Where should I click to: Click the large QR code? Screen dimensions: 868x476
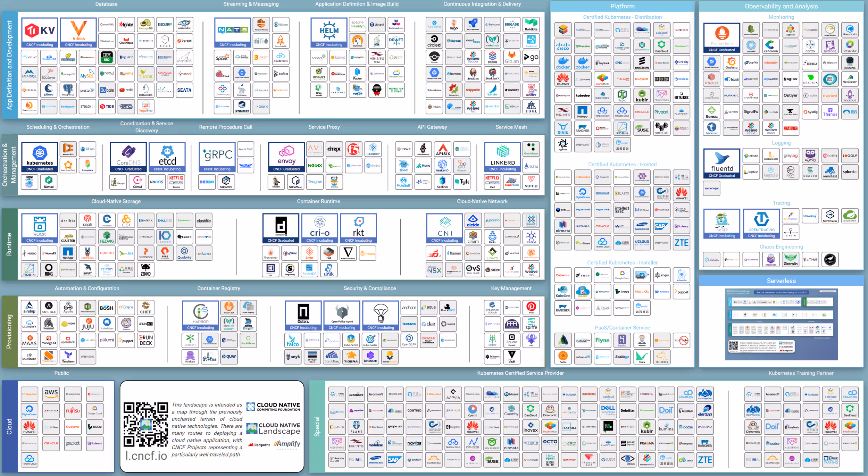146,424
